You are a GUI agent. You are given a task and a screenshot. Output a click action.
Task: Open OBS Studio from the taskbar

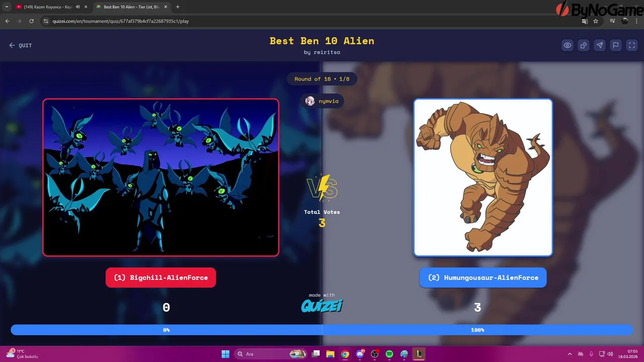coord(374,354)
